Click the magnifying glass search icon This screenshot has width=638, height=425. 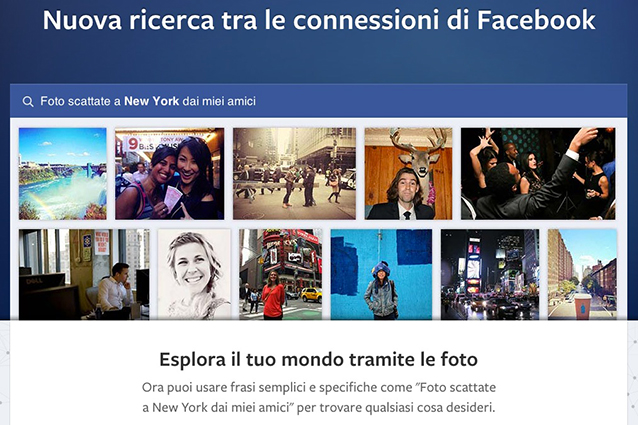point(28,101)
